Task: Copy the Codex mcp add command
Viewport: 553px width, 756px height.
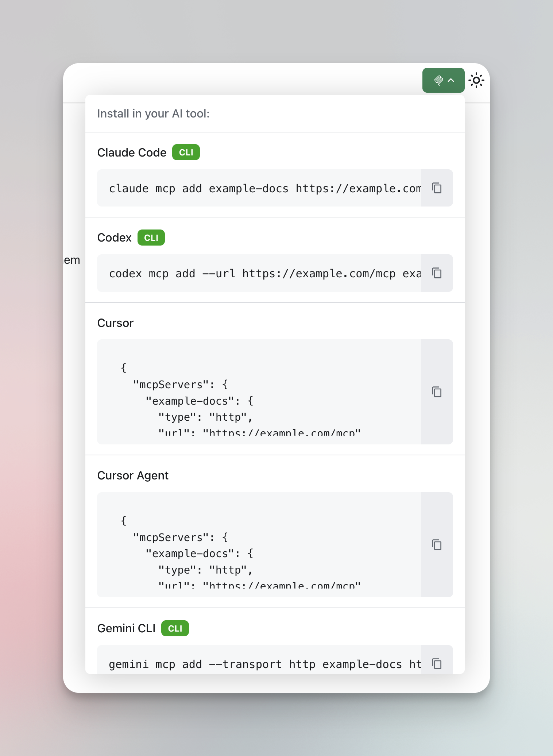Action: 437,273
